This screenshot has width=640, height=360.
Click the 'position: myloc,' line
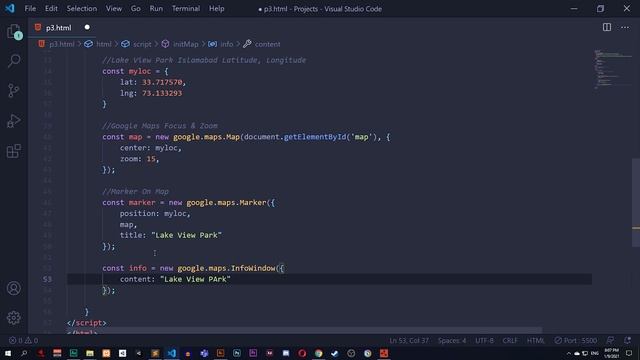155,213
